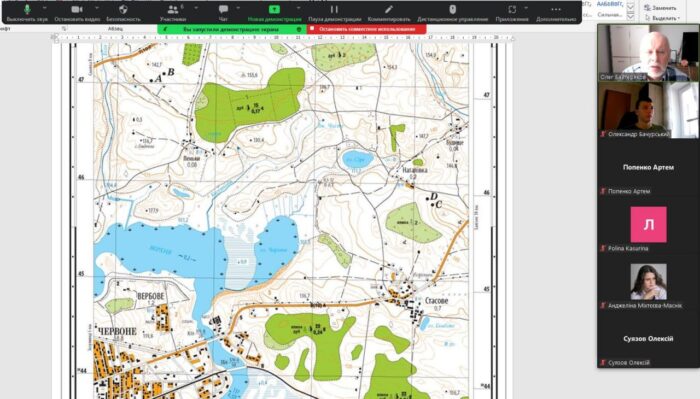Expand the Приложения apps arrow
Viewport: 700px width, 399px height.
coord(526,8)
